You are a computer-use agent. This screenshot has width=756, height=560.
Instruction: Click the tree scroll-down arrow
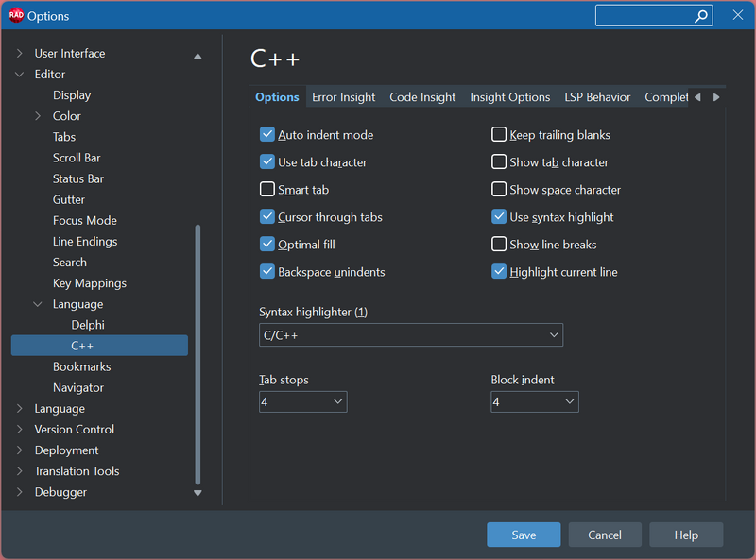[x=198, y=493]
